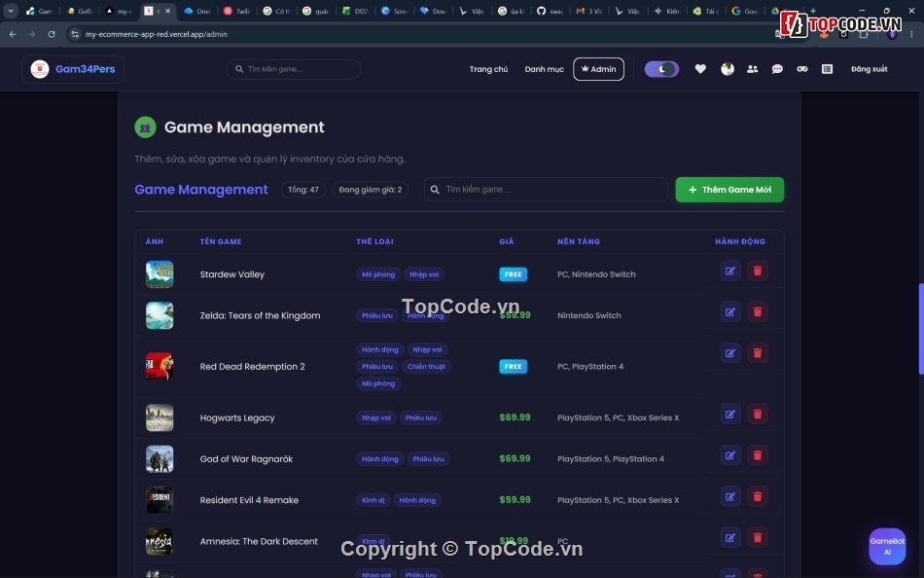The width and height of the screenshot is (924, 578).
Task: Click the GIÁ column header
Action: point(506,241)
